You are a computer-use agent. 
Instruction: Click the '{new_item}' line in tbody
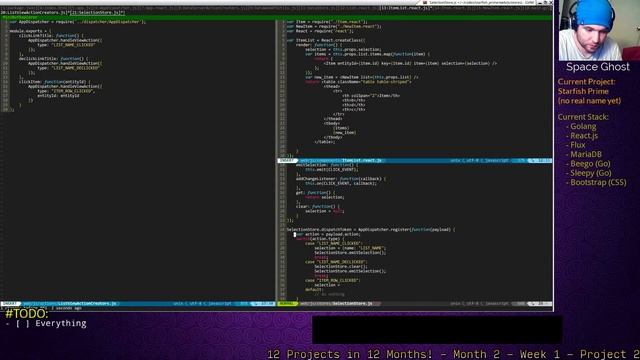pos(344,132)
